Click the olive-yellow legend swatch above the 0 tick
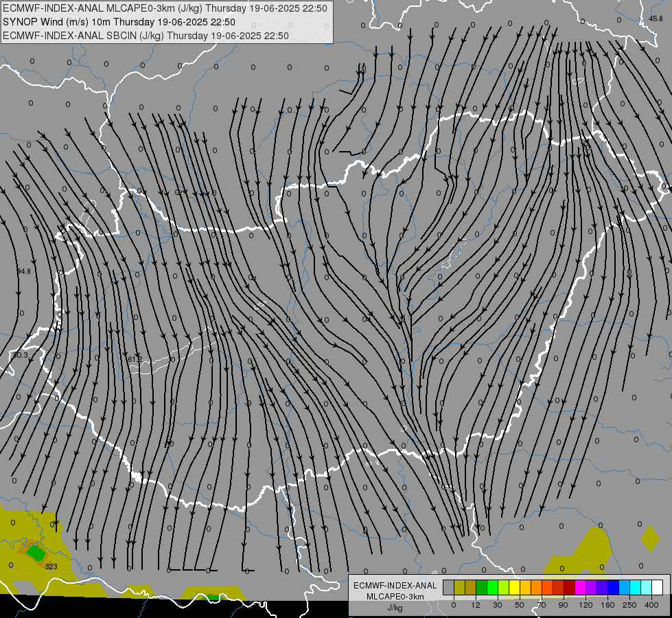This screenshot has width=672, height=618. [459, 587]
